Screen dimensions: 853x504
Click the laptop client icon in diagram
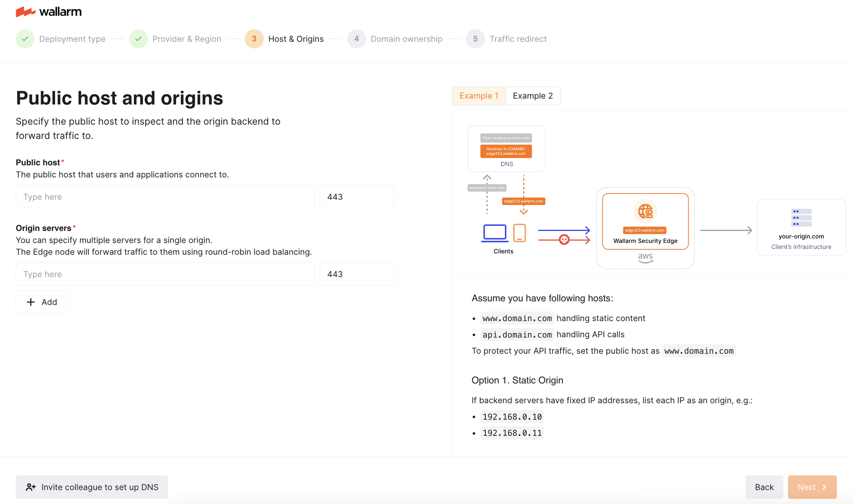pyautogui.click(x=495, y=233)
